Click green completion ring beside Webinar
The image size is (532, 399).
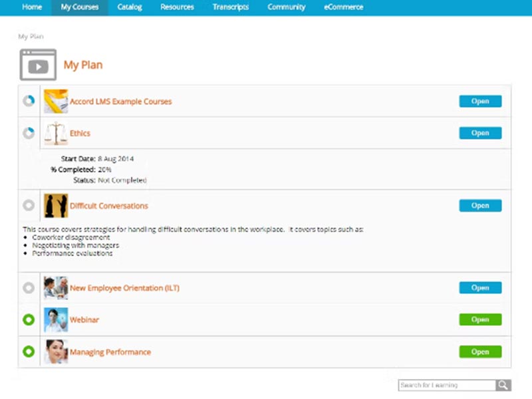[29, 320]
